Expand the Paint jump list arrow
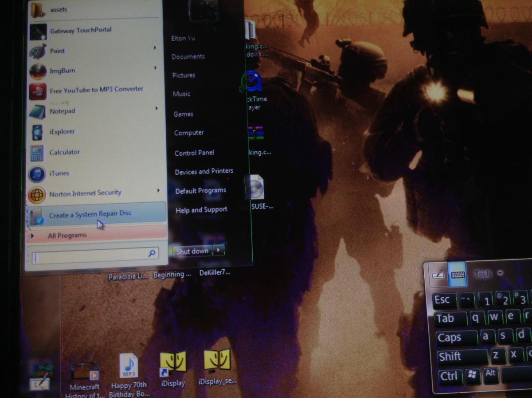Viewport: 532px width, 398px height. pos(155,47)
